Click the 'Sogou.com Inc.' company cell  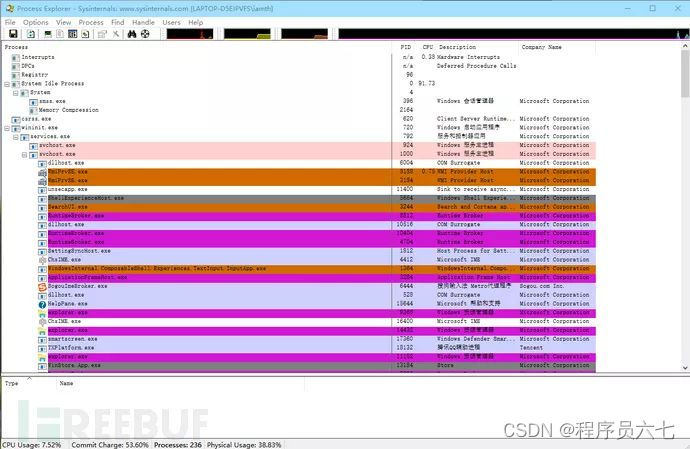coord(542,286)
